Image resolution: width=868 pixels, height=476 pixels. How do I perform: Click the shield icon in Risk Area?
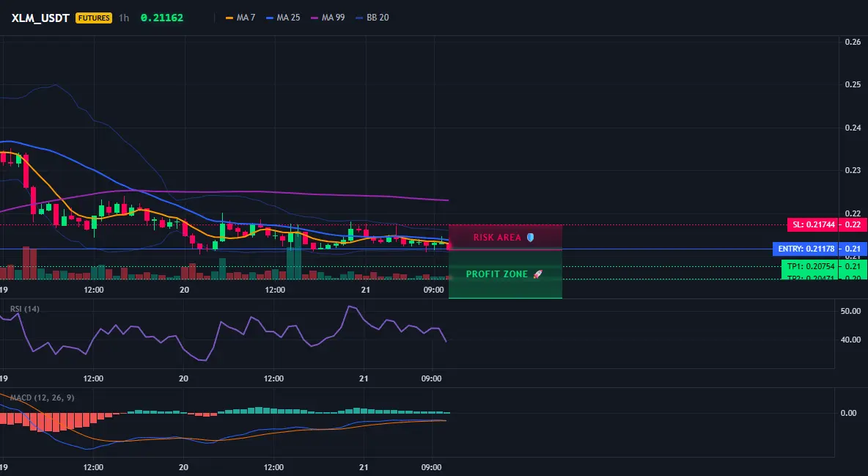pos(530,237)
